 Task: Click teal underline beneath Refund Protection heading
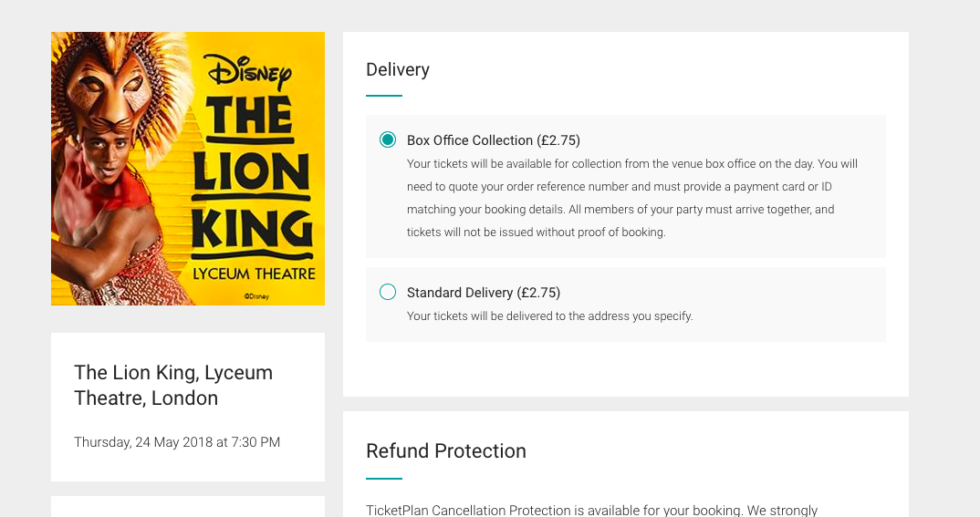384,479
